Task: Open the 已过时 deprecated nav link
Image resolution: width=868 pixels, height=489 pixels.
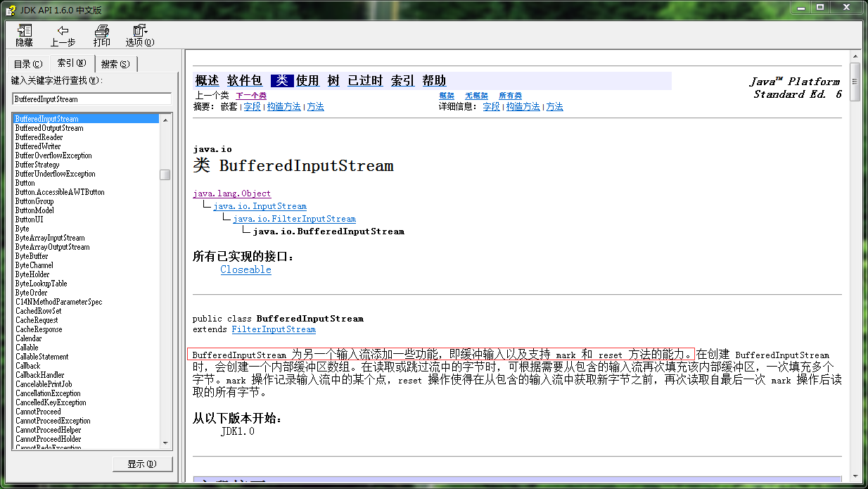Action: [365, 81]
